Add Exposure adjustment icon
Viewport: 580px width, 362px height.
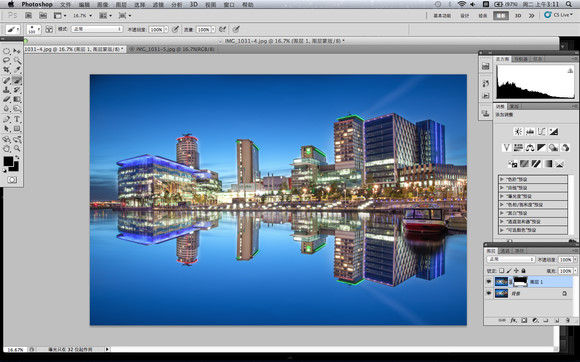point(553,132)
